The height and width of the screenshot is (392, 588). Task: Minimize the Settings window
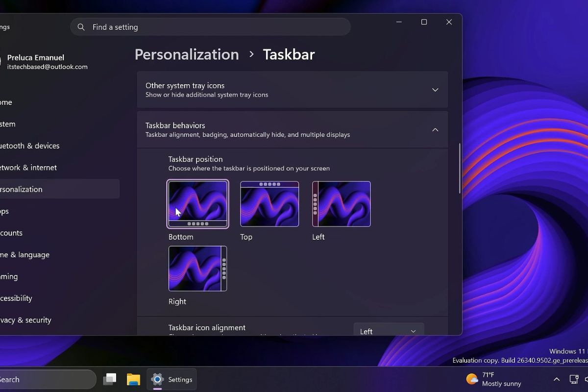[399, 22]
